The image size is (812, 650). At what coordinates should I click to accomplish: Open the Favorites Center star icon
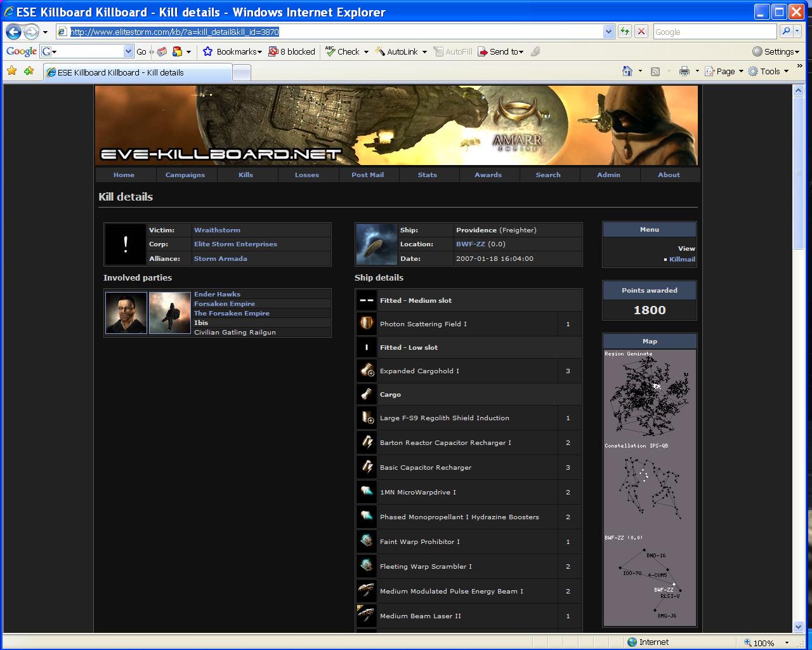11,71
